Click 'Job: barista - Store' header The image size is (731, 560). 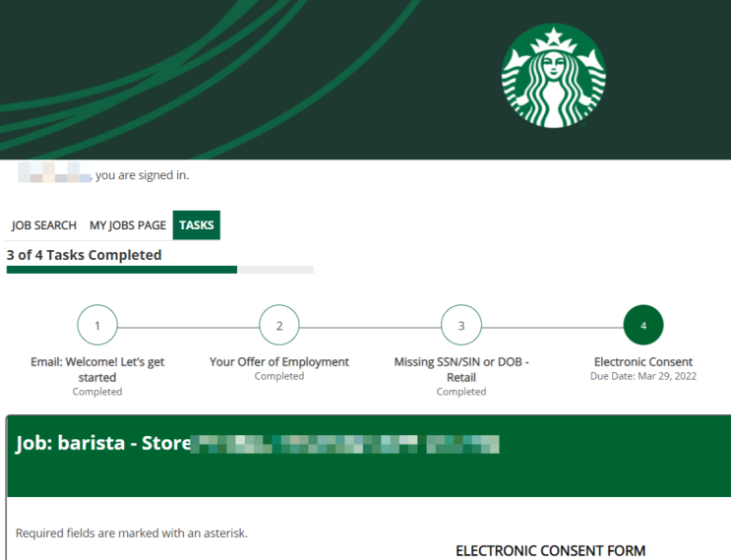click(103, 443)
